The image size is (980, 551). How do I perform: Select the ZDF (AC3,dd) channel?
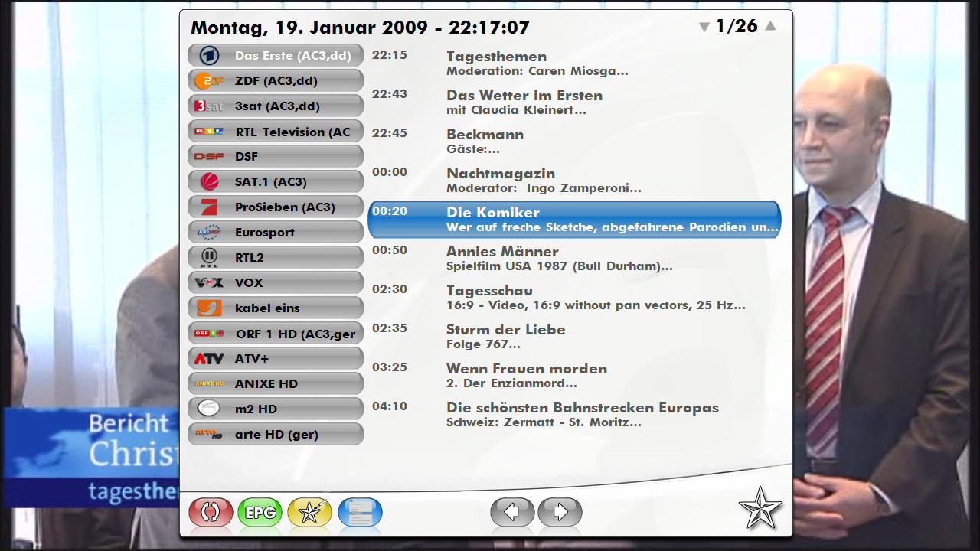point(276,81)
